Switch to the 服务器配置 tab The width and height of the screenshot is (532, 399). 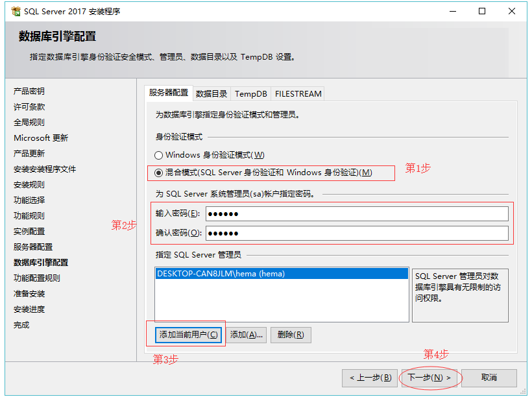click(x=169, y=93)
